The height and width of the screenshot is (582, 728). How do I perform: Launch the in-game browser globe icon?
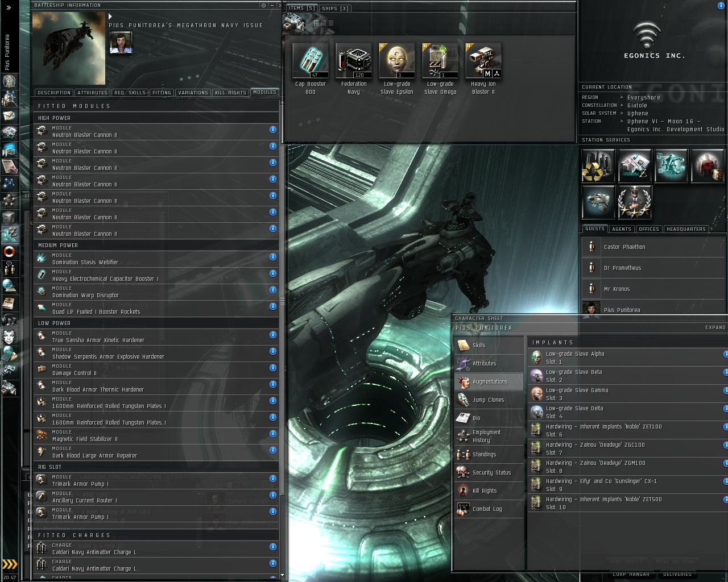[x=10, y=285]
